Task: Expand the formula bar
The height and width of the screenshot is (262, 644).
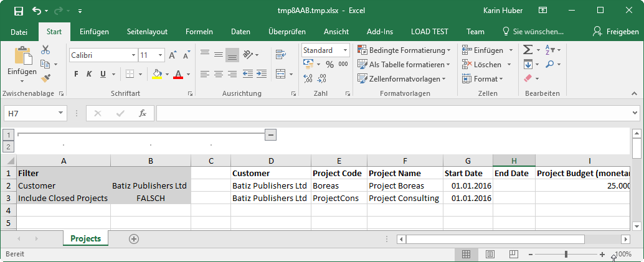Action: (636, 113)
